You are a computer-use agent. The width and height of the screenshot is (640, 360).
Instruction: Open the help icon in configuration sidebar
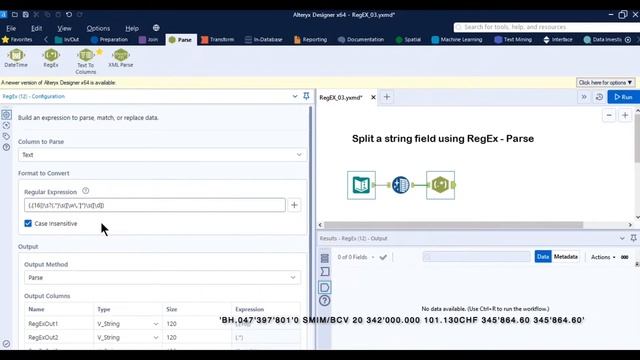tap(6, 147)
